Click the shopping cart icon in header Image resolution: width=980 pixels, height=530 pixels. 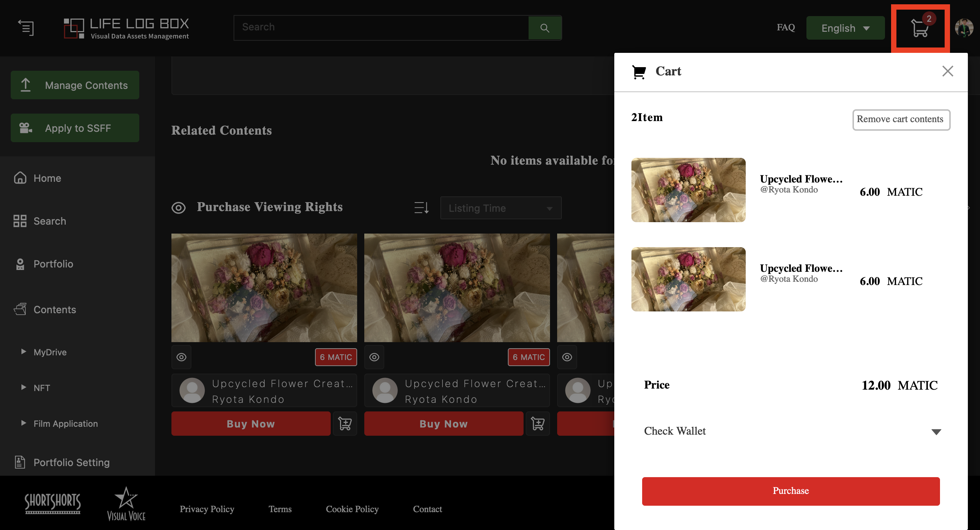coord(920,28)
